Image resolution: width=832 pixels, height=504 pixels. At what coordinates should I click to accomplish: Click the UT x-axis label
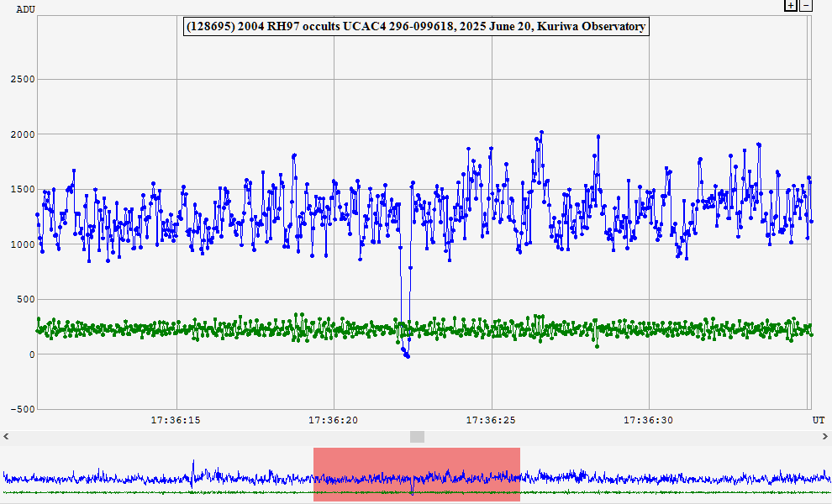point(818,419)
